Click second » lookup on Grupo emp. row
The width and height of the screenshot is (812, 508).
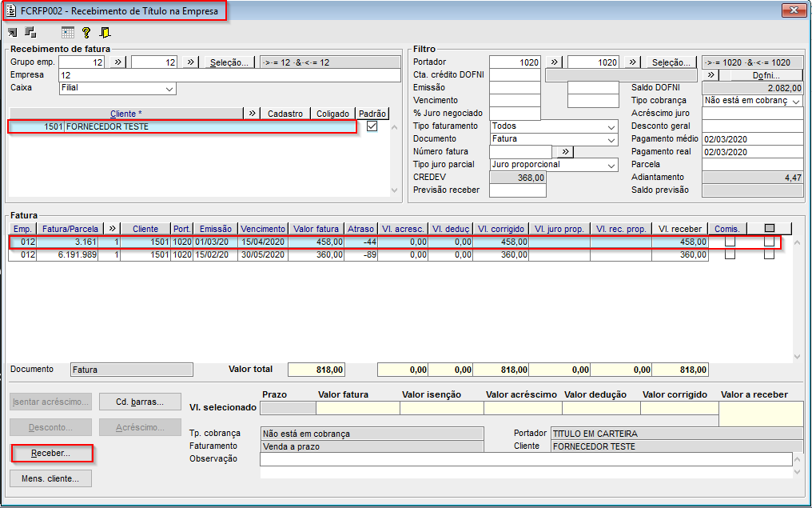point(190,62)
